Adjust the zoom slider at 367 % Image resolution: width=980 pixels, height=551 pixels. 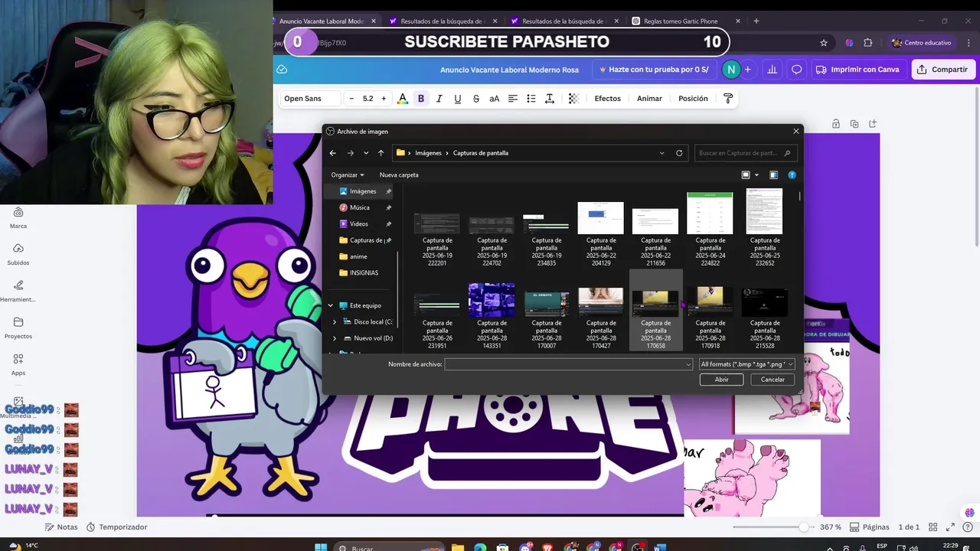coord(803,527)
